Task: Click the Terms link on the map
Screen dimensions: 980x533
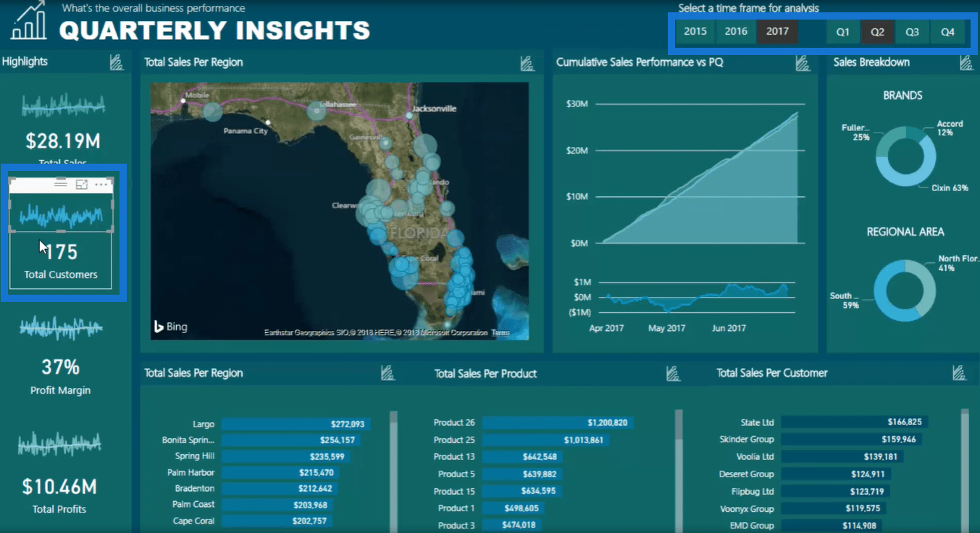Action: point(501,333)
